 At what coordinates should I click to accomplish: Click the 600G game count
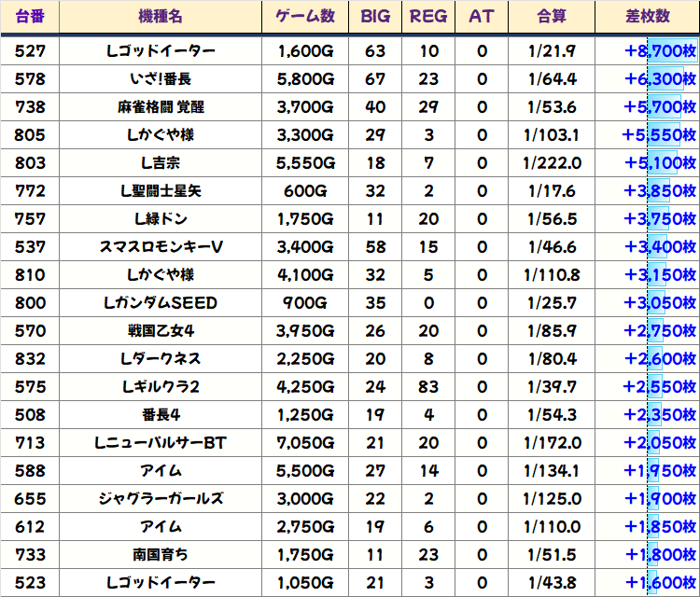coord(305,191)
